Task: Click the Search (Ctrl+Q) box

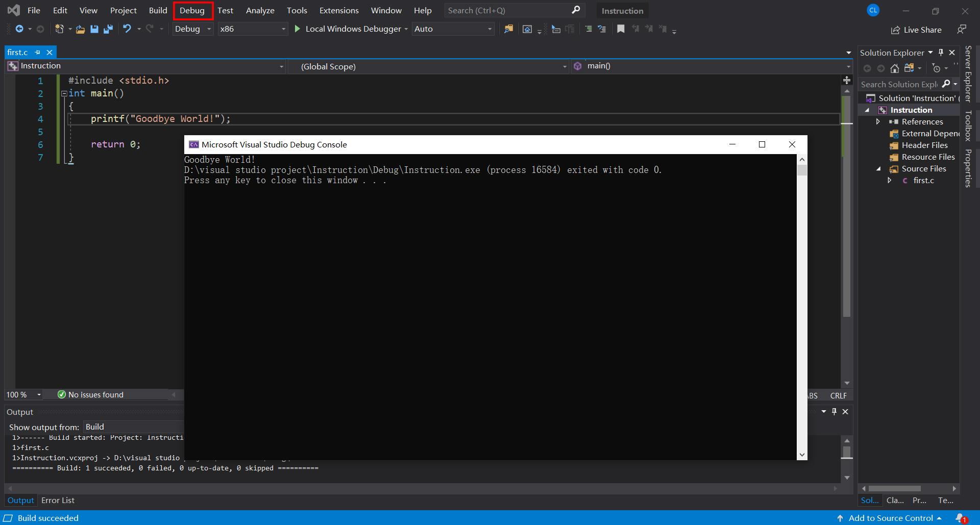Action: (514, 10)
